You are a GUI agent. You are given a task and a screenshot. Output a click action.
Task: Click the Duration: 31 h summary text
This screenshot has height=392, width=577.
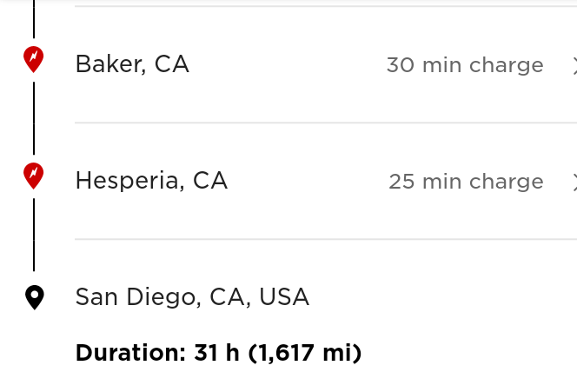tap(218, 353)
